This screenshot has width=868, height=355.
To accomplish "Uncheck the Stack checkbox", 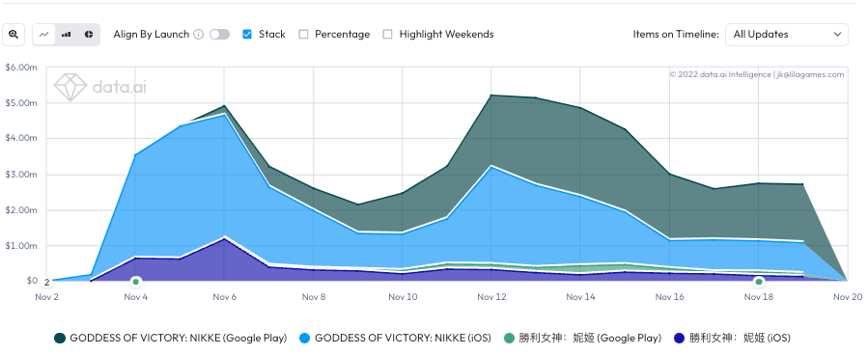I will [x=247, y=35].
